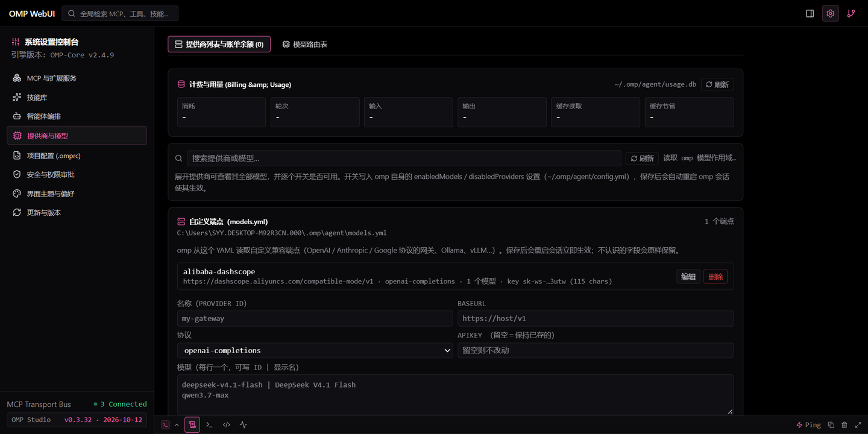Clear output with the trash icon
Viewport: 868px width, 434px height.
(x=844, y=425)
